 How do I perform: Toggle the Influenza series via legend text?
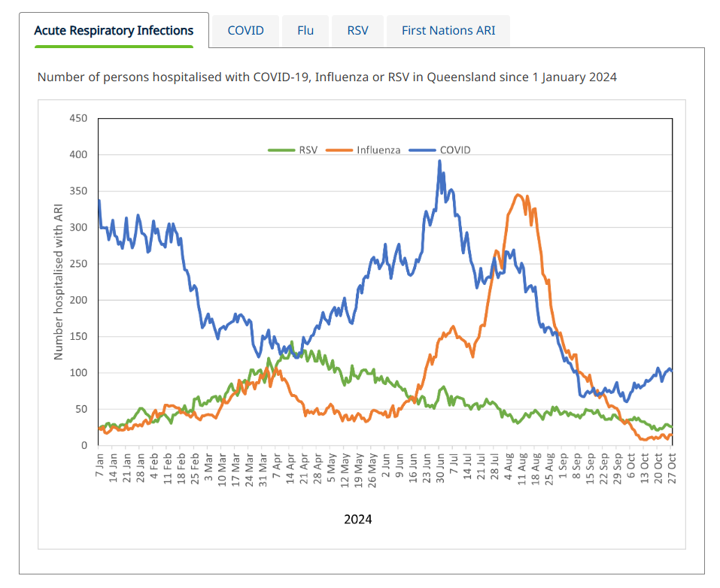coord(378,150)
